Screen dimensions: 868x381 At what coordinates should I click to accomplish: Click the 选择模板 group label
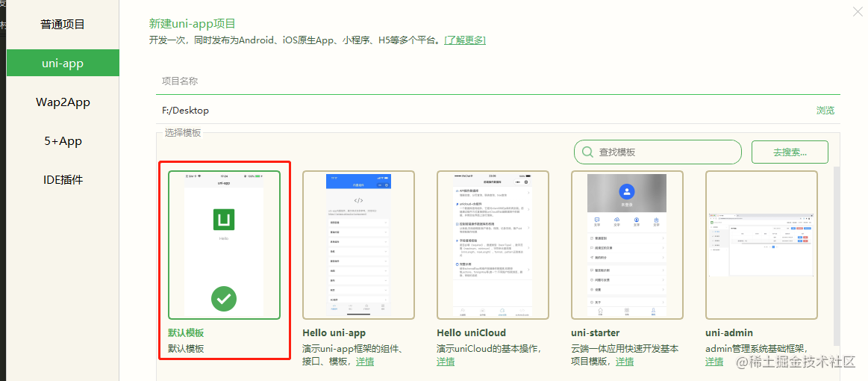coord(183,133)
